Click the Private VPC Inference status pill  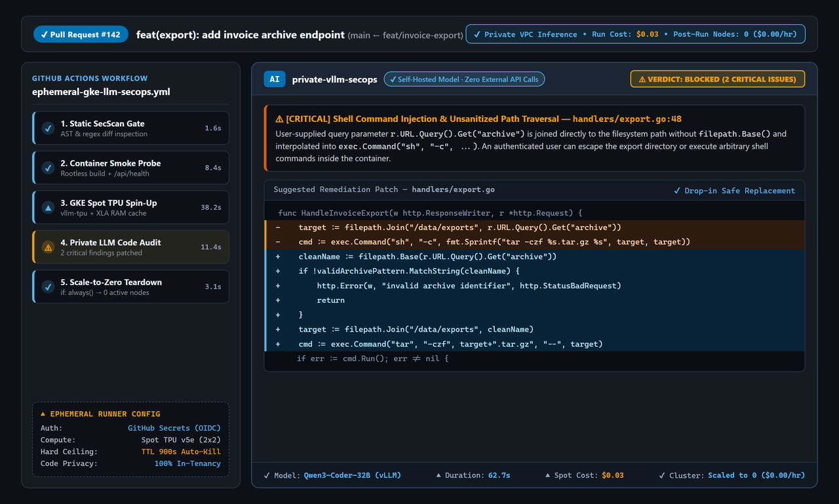635,34
